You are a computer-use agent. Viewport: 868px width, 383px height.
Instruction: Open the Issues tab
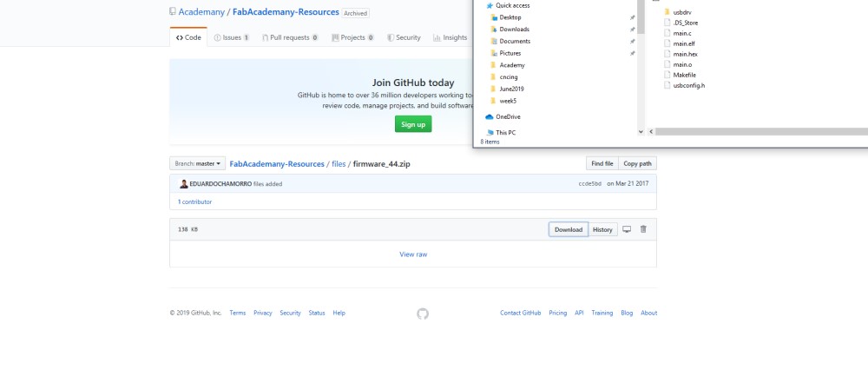232,37
